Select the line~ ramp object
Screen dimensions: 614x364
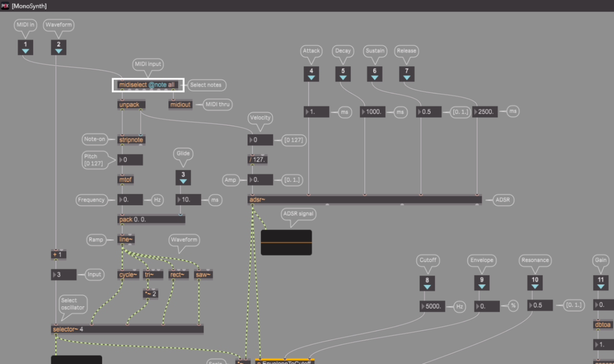(x=126, y=239)
